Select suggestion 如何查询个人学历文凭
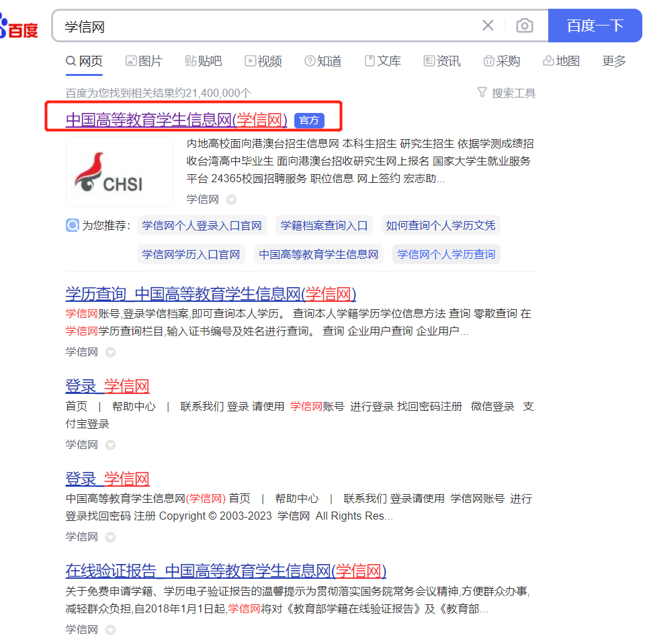Viewport: 645px width, 644px height. pos(441,225)
